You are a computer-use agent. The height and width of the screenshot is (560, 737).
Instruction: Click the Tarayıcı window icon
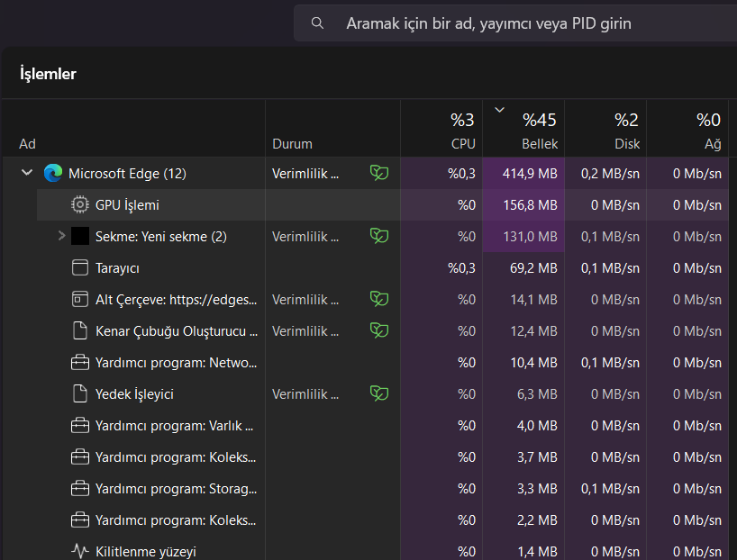pos(80,267)
